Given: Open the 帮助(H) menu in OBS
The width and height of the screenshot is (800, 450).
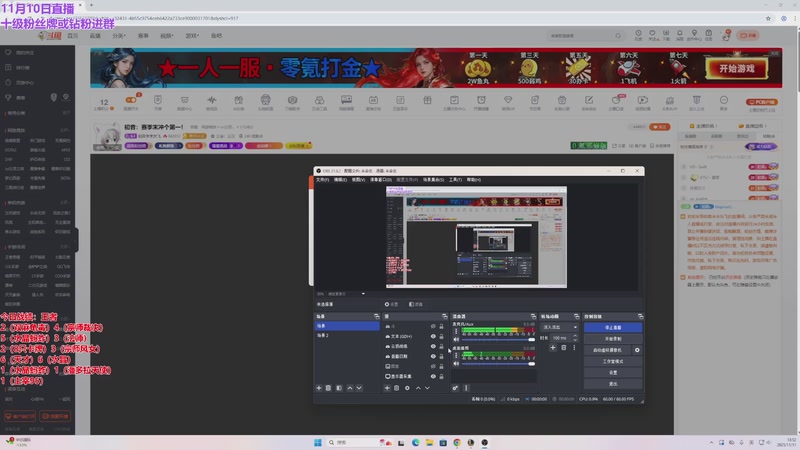Looking at the screenshot, I should click(474, 180).
